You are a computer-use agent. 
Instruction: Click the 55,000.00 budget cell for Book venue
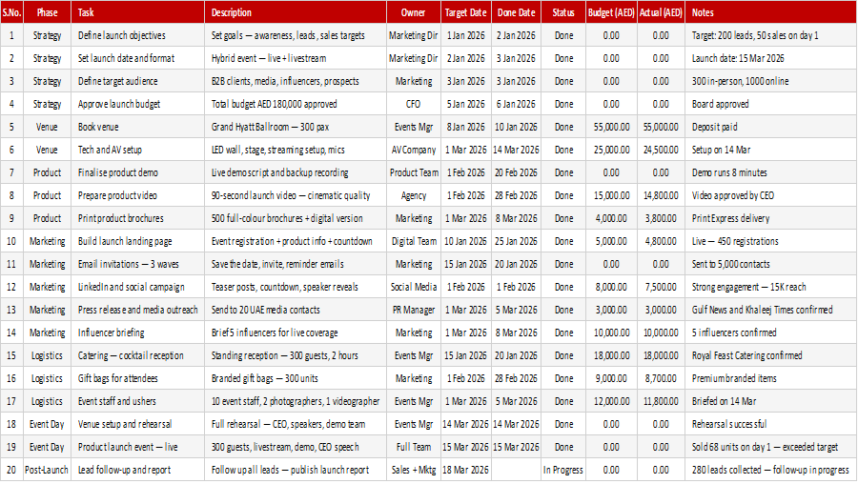611,127
